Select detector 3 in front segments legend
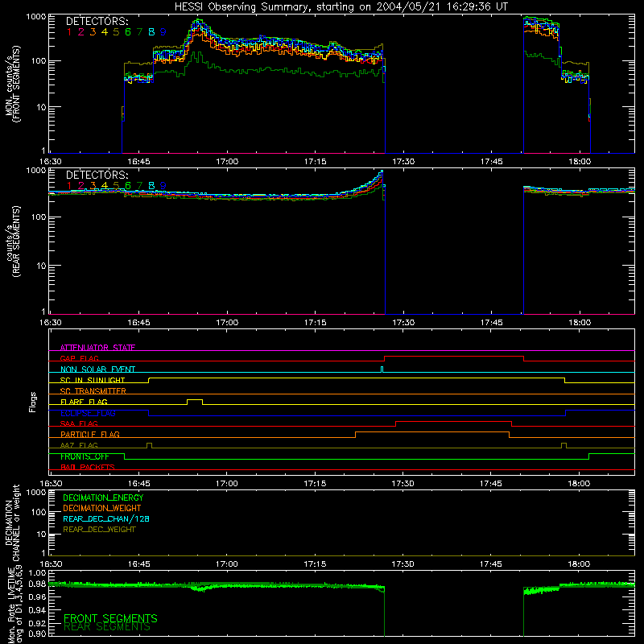Image resolution: width=644 pixels, height=644 pixels. [x=93, y=32]
